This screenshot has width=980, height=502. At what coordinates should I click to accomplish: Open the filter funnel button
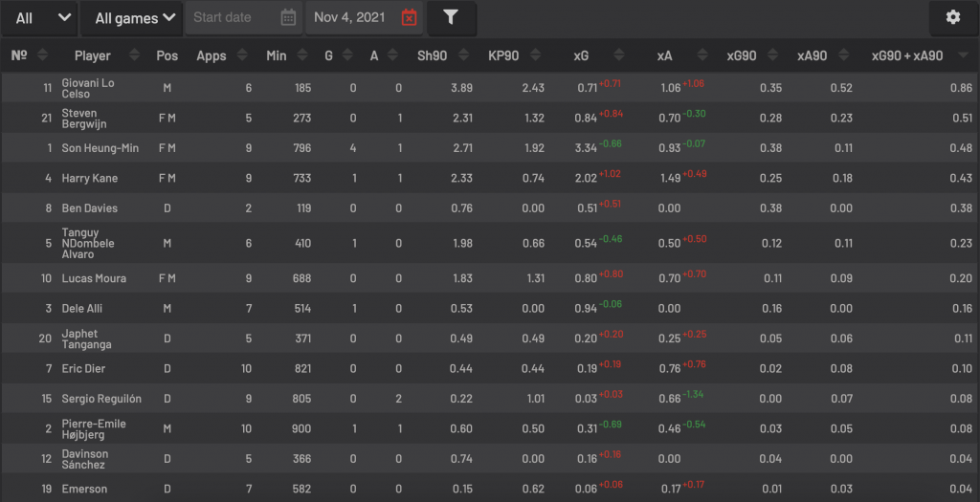[452, 18]
